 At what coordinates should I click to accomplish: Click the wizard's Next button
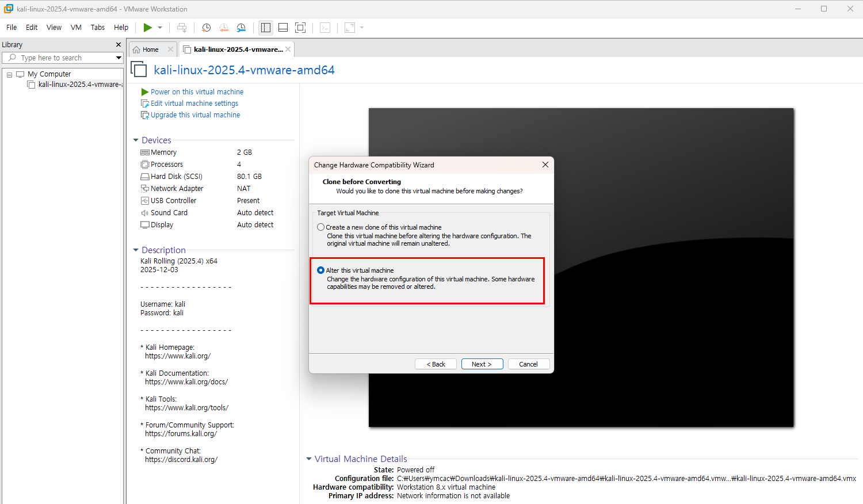tap(482, 364)
